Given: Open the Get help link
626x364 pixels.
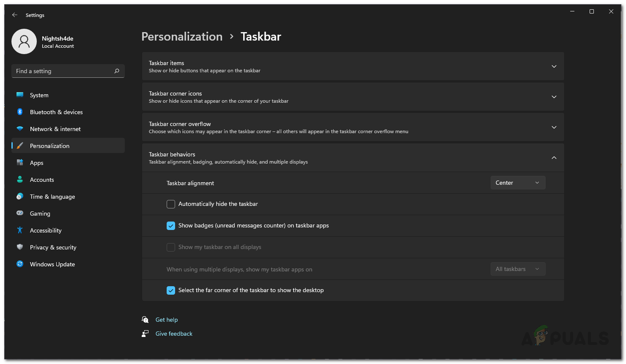Looking at the screenshot, I should click(167, 320).
